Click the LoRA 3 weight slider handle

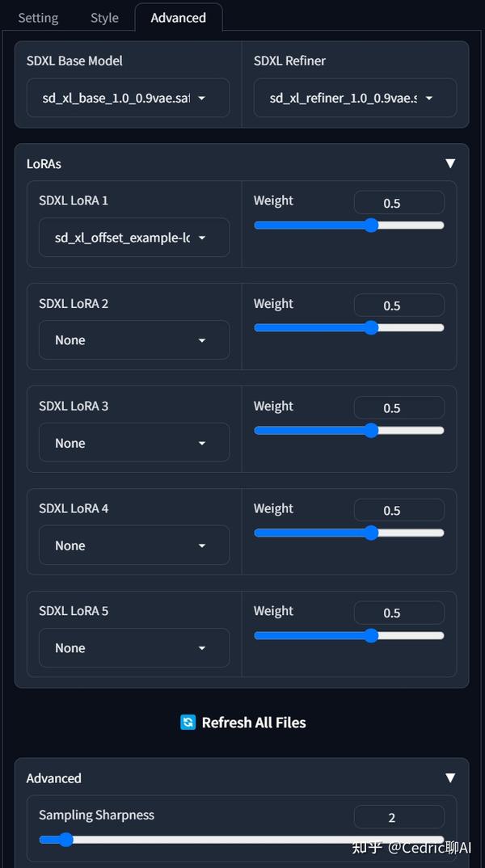(371, 431)
